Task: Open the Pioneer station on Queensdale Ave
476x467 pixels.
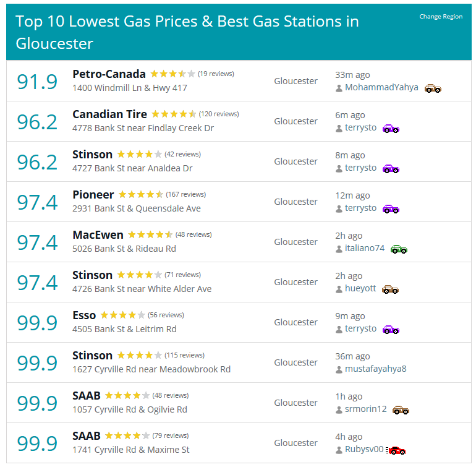Action: tap(93, 194)
